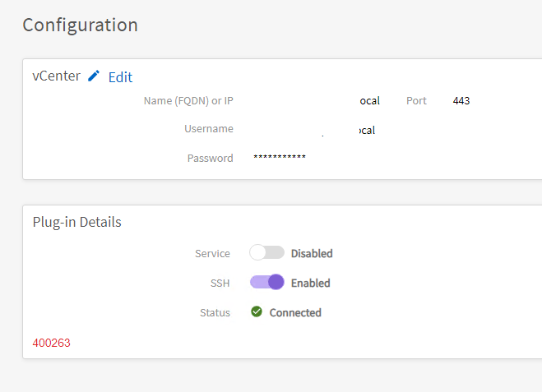Disable the SSH toggle switch
This screenshot has height=392, width=542.
(267, 283)
